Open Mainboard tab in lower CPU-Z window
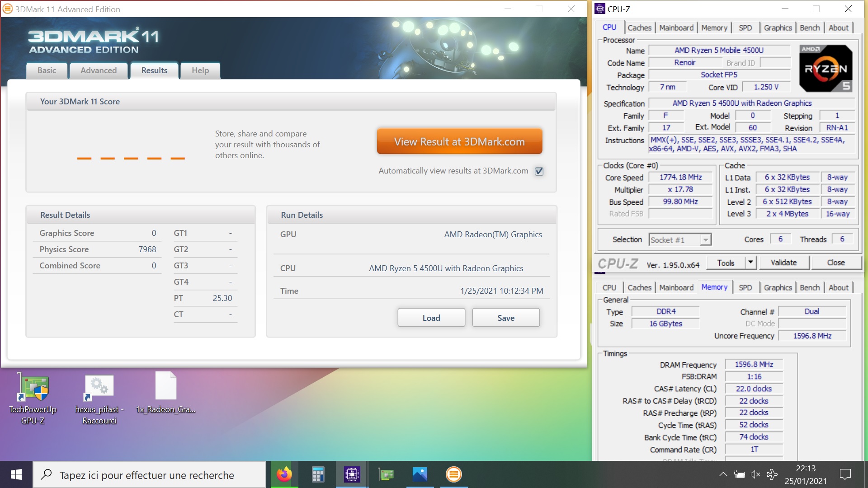Viewport: 868px width, 488px height. 676,287
